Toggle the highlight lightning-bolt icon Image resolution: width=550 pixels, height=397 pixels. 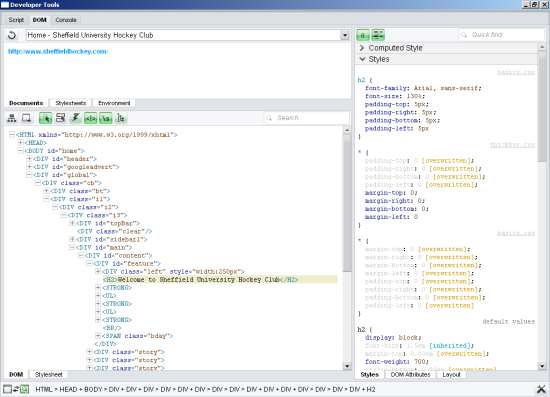pos(75,118)
